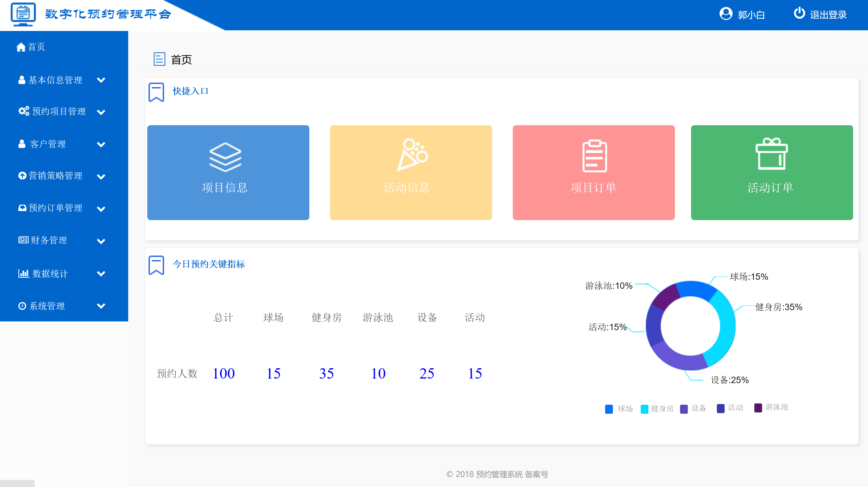Screen dimensions: 868x487
Task: Open the 活动信息 quick entry label
Action: (x=407, y=187)
